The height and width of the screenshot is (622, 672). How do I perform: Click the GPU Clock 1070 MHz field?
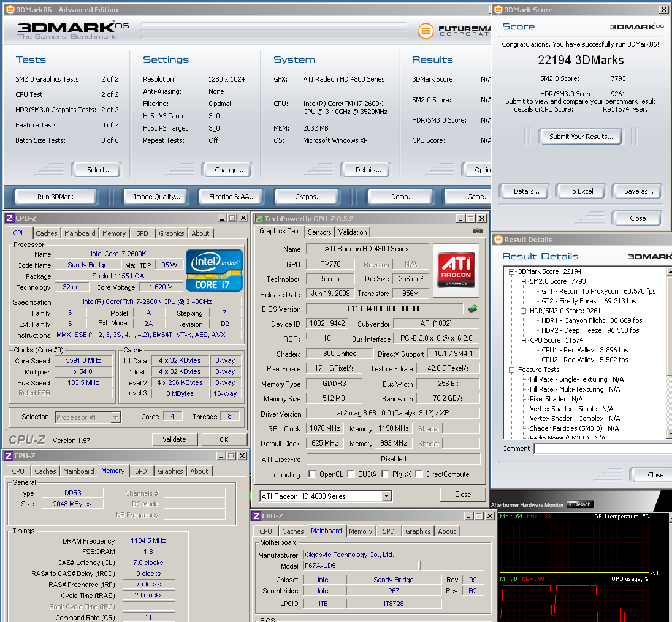[x=325, y=428]
